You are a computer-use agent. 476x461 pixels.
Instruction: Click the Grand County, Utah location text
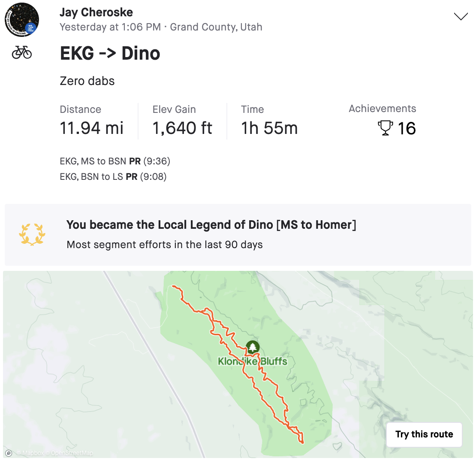(216, 27)
